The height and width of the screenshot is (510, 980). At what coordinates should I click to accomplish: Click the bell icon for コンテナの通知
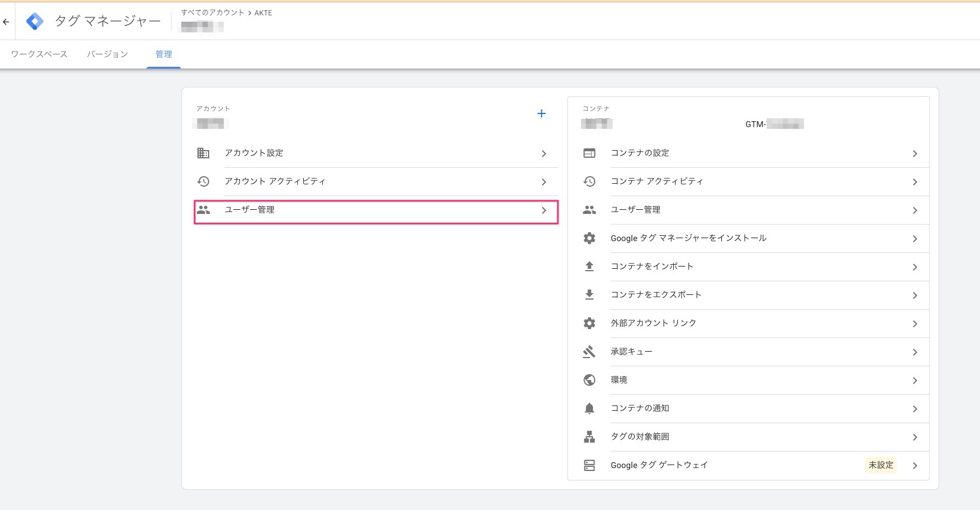[x=589, y=408]
